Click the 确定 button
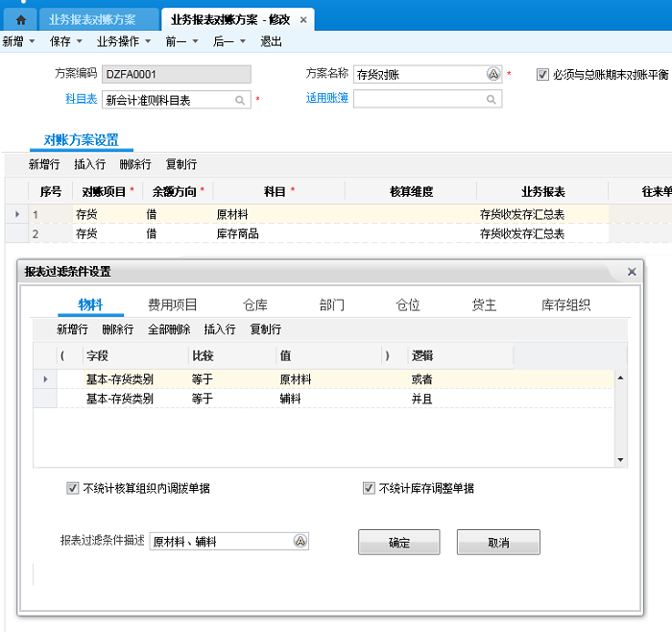The image size is (672, 632). [398, 543]
